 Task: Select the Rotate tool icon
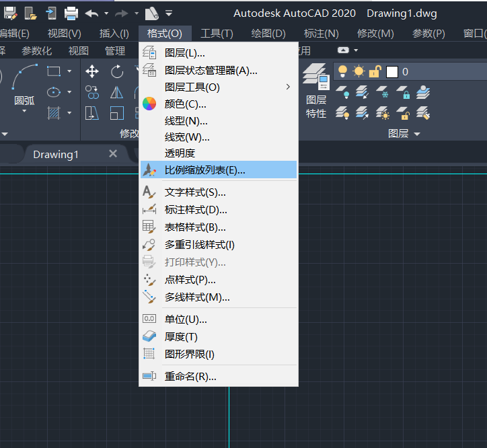(117, 71)
